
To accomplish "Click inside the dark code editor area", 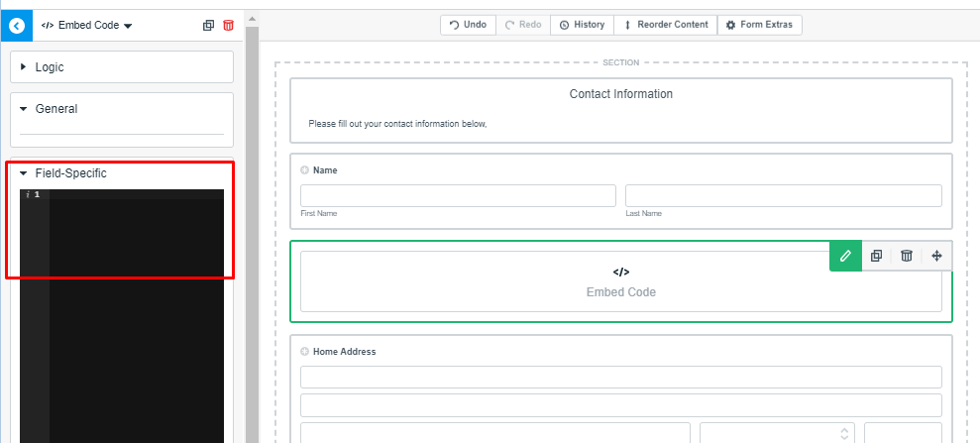I will click(136, 297).
